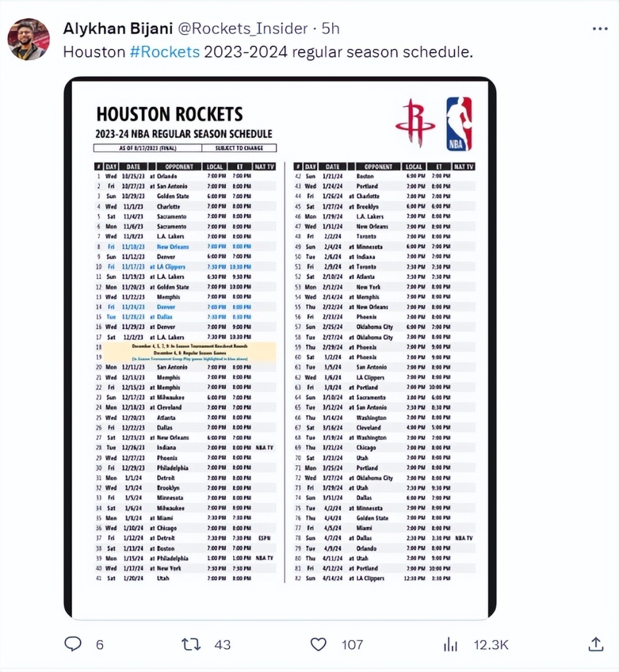Open the @Rockets_Insider handle link
619x672 pixels.
[x=243, y=28]
